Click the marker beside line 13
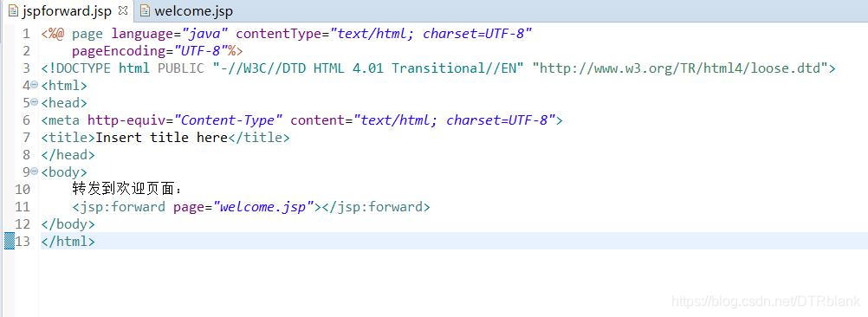Screen dimensions: 868x317 [10, 241]
